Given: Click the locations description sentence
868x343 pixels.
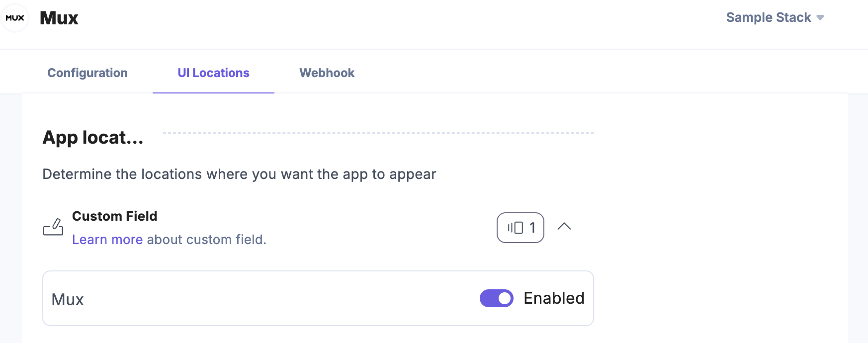Looking at the screenshot, I should click(239, 174).
